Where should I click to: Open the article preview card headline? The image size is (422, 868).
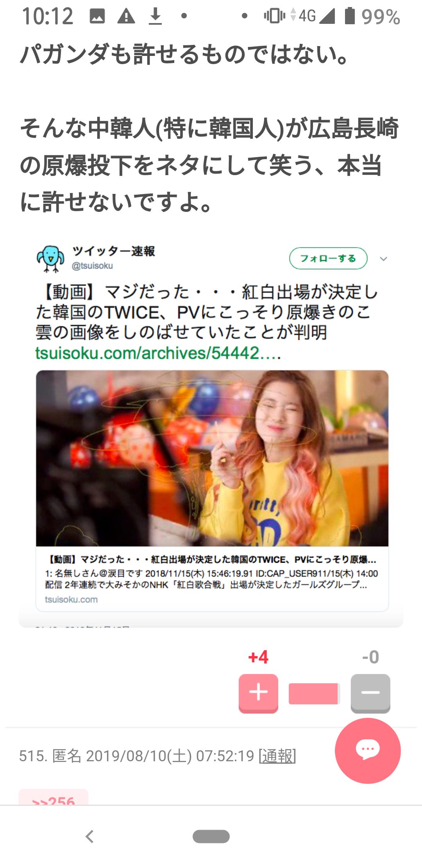point(211,560)
